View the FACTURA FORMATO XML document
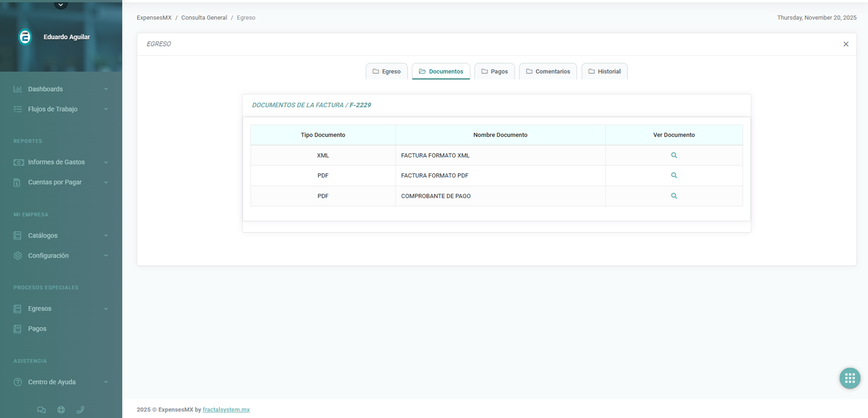The height and width of the screenshot is (418, 868). click(x=674, y=155)
